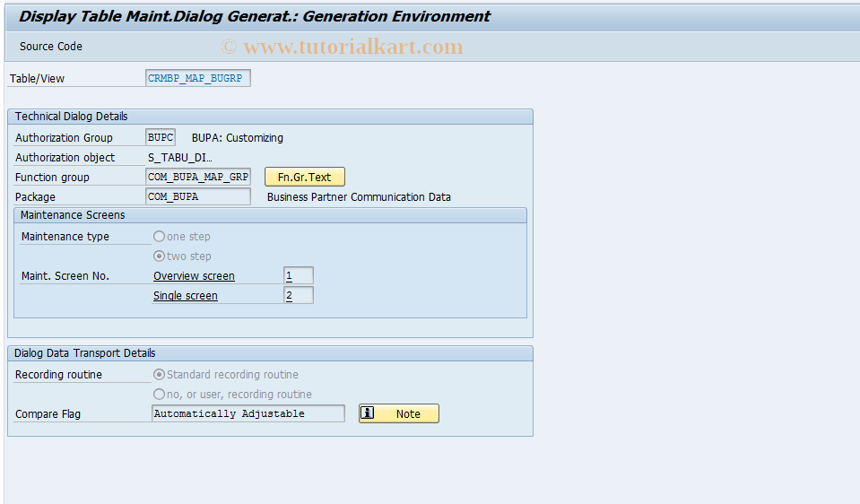Click the Maint. Screen No. label
Image resolution: width=860 pixels, height=504 pixels.
(65, 276)
